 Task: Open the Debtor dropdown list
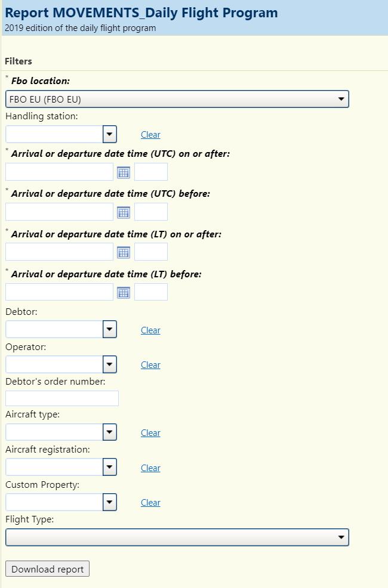click(109, 329)
